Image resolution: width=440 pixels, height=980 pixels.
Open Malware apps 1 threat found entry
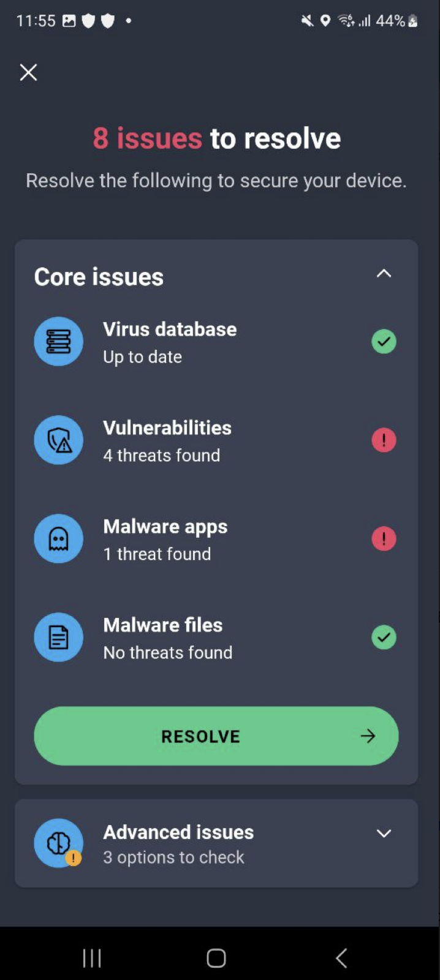pos(165,540)
